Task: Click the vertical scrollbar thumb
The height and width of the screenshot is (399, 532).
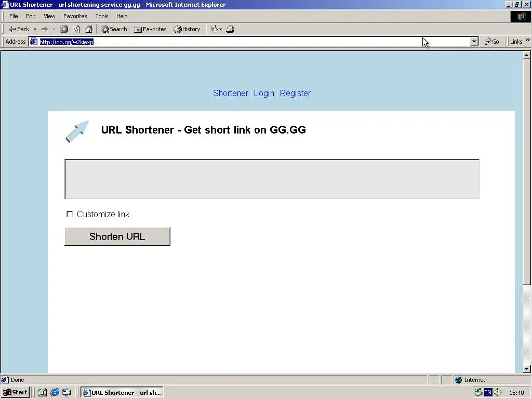Action: [x=527, y=172]
